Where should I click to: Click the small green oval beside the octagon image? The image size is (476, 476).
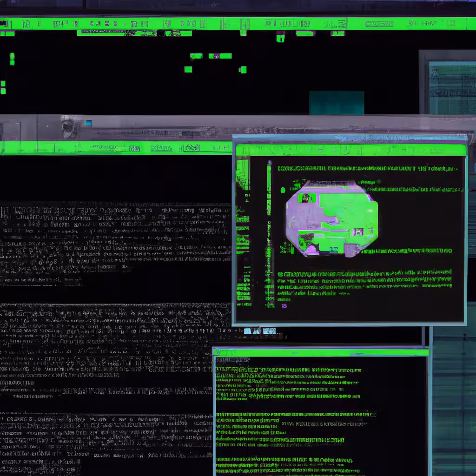283,190
